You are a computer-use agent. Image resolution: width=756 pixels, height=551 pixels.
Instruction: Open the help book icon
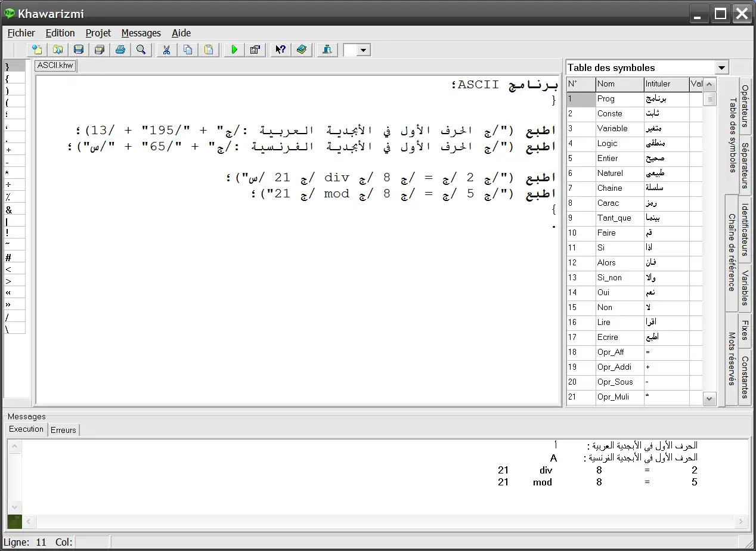301,49
